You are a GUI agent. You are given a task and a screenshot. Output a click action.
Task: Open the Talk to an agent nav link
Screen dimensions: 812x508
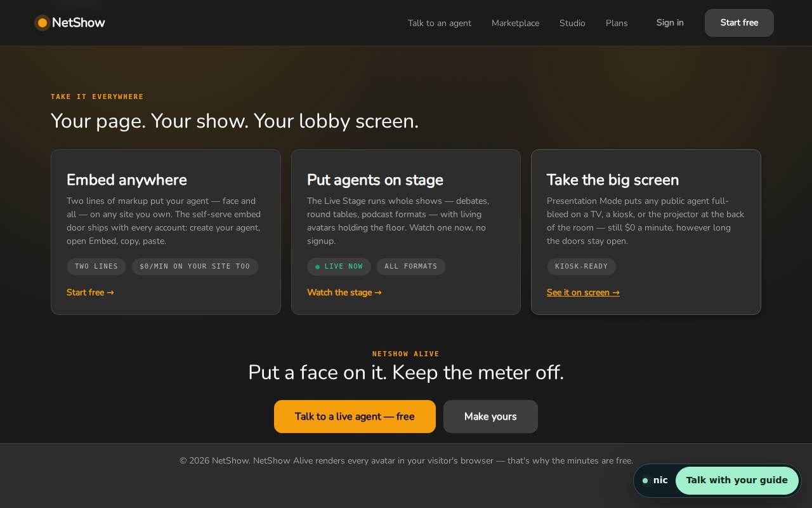[x=440, y=23]
